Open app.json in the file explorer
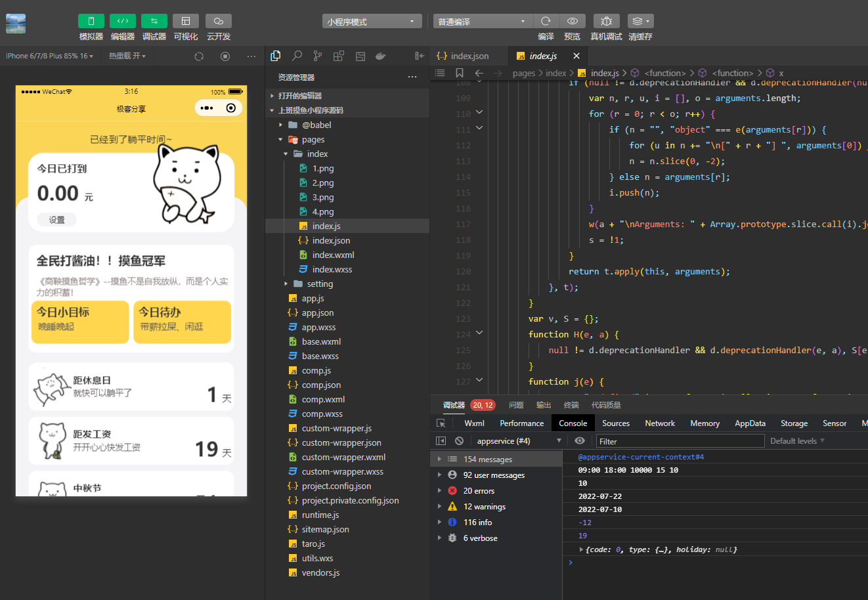868x600 pixels. (x=318, y=312)
